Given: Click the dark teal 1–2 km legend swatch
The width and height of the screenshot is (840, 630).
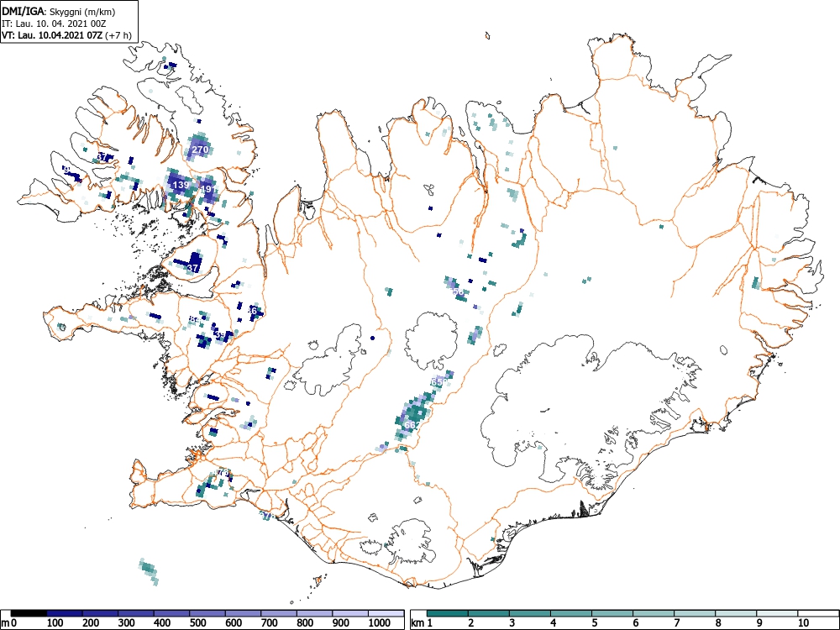Looking at the screenshot, I should 448,613.
